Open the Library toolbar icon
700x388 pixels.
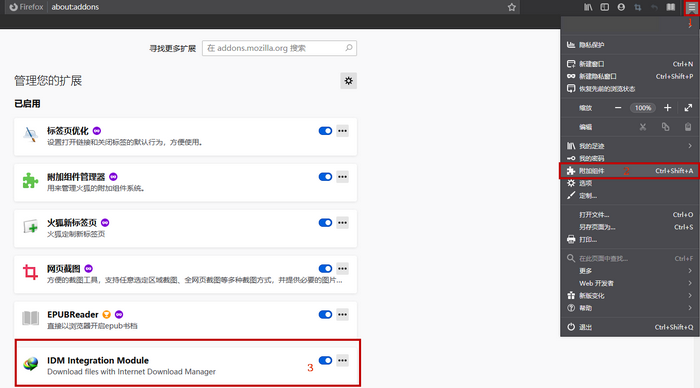tap(588, 7)
